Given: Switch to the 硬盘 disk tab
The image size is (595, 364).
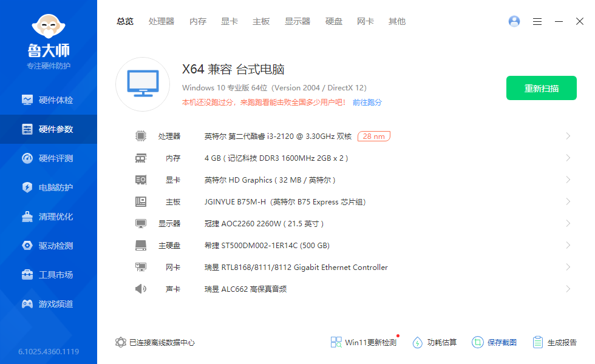Looking at the screenshot, I should 334,21.
